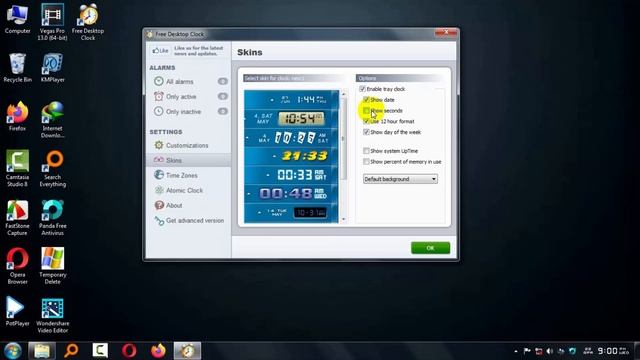This screenshot has height=360, width=640.
Task: Select the Search Everything desktop icon
Action: (52, 169)
